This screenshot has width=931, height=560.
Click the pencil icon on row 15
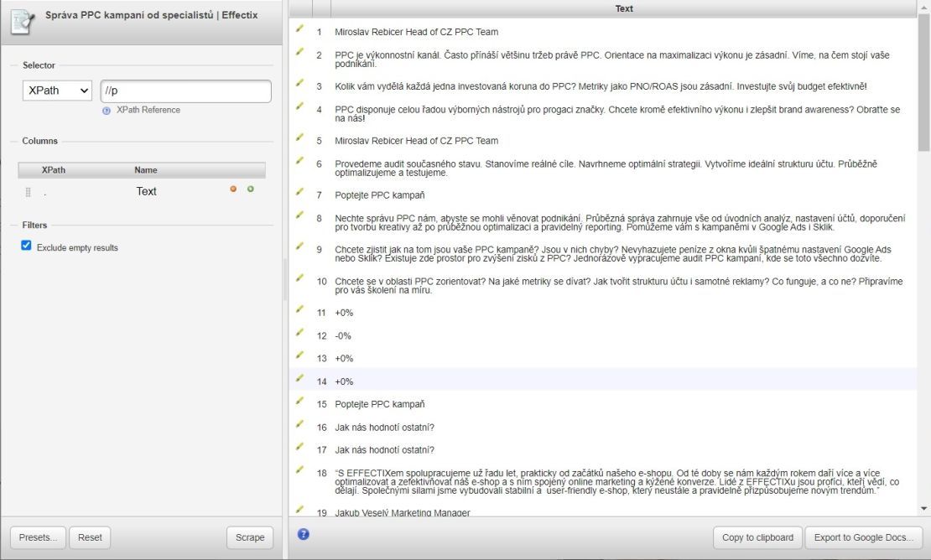(x=299, y=401)
